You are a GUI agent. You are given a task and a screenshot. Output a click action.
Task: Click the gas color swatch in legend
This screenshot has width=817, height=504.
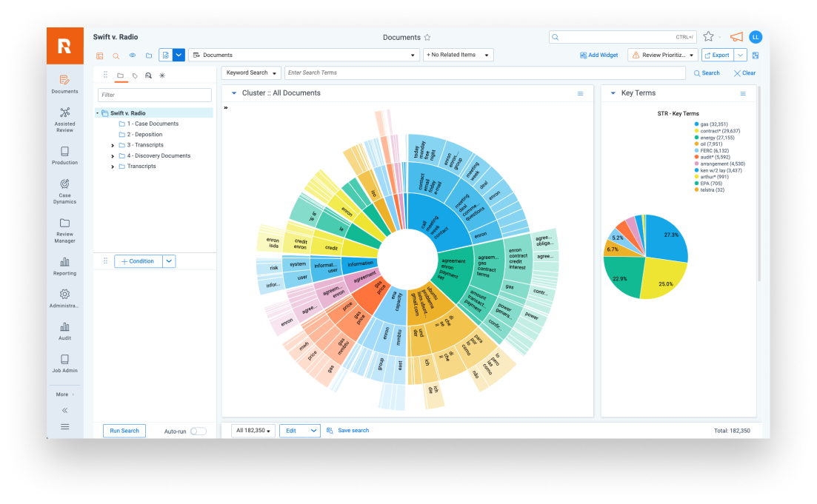pyautogui.click(x=696, y=124)
